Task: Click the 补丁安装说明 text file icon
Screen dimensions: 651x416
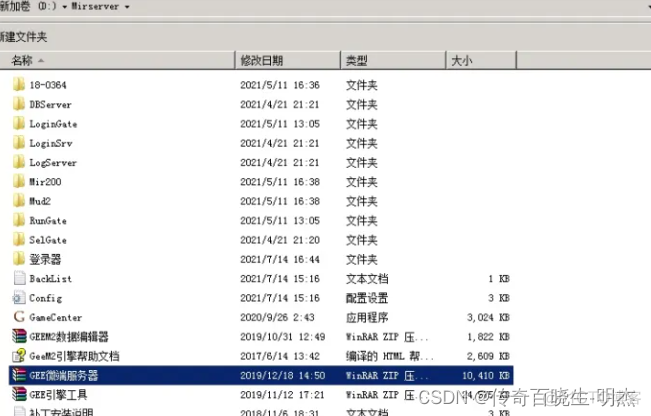Action: tap(19, 411)
